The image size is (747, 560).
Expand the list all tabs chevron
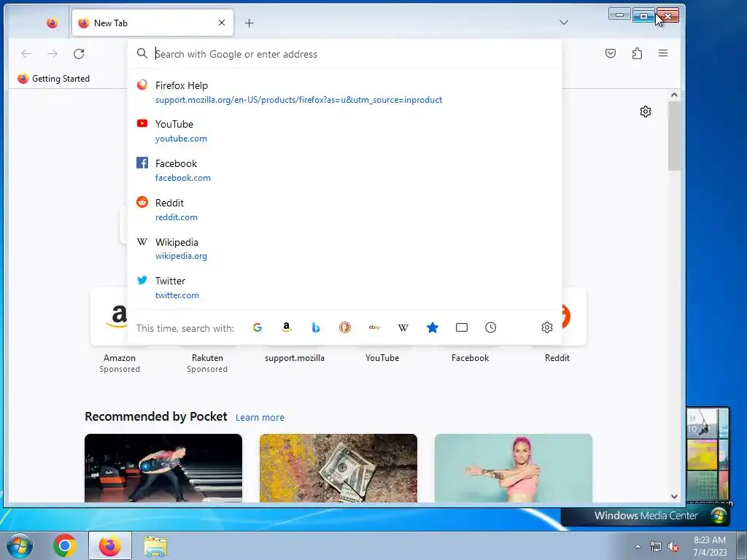click(x=564, y=23)
